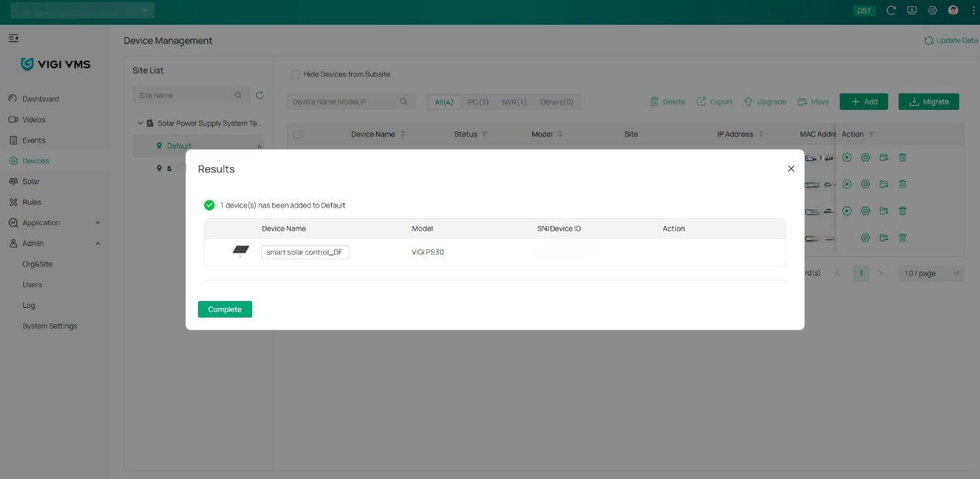
Task: Open the three-dot more menu
Action: click(x=973, y=11)
